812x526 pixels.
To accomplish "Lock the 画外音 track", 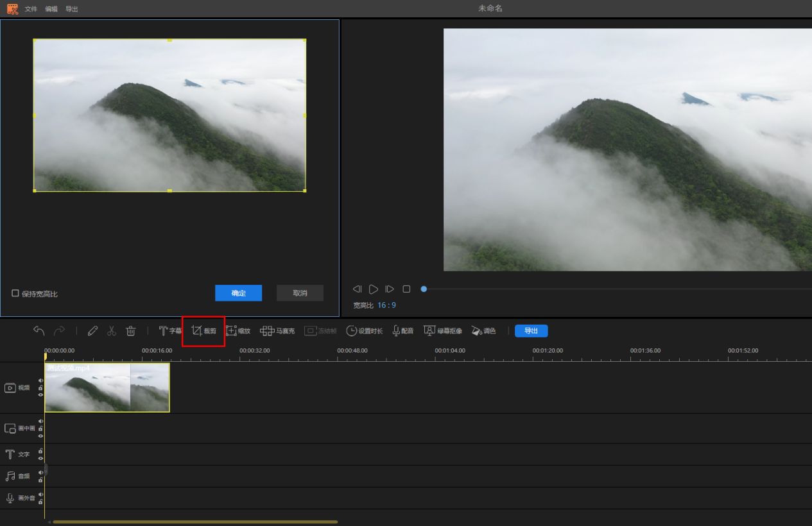I will click(x=40, y=502).
